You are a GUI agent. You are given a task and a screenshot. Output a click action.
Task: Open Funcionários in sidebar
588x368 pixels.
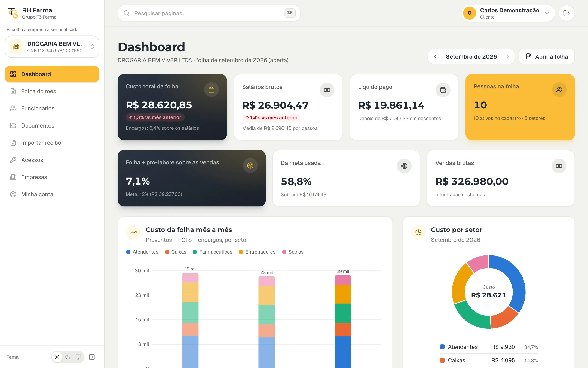[x=52, y=108]
